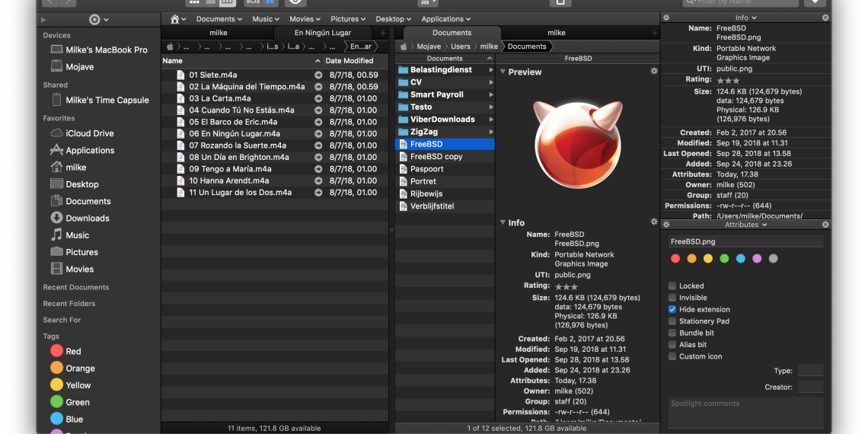Open the gear menu in Preview section
The image size is (868, 434).
pos(653,72)
